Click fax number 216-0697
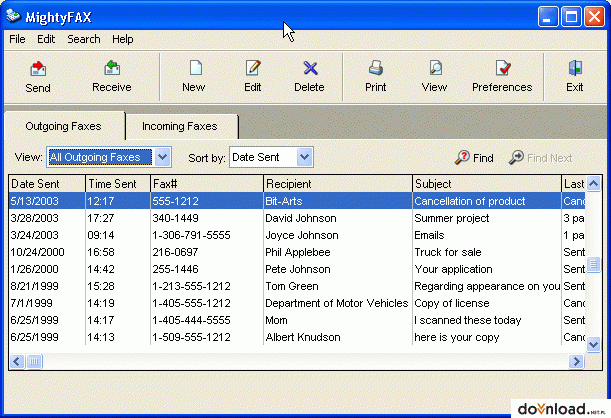The height and width of the screenshot is (418, 611). coord(175,252)
